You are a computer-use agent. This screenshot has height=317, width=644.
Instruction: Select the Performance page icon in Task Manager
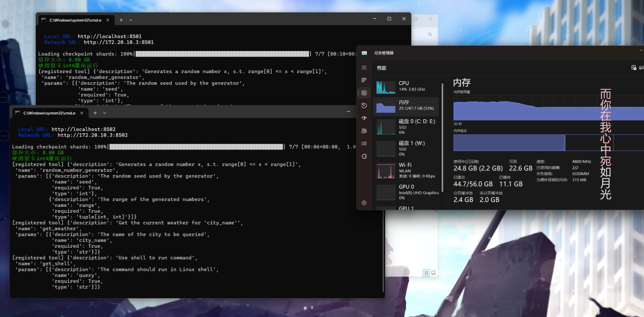coord(364,93)
